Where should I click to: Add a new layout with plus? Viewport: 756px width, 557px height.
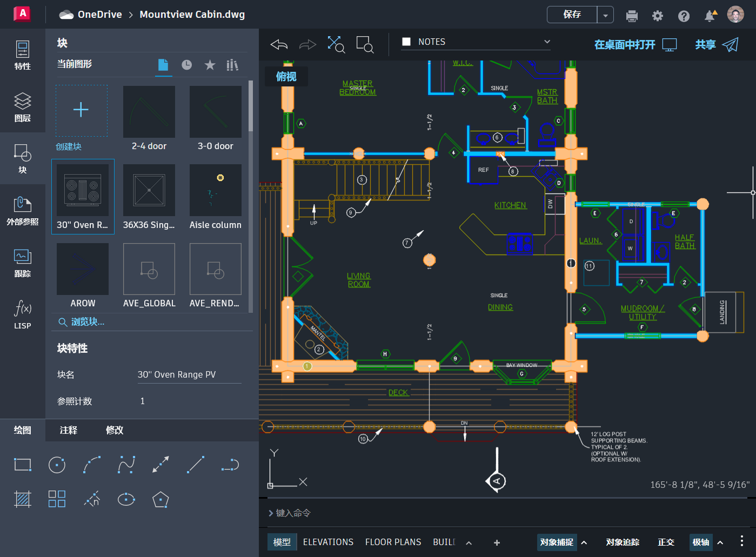(497, 543)
